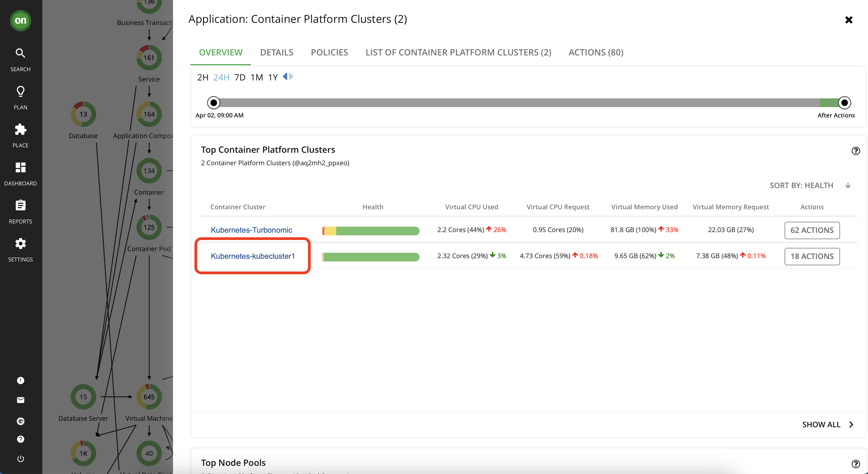Select the 1Y time range
This screenshot has height=474, width=868.
273,77
